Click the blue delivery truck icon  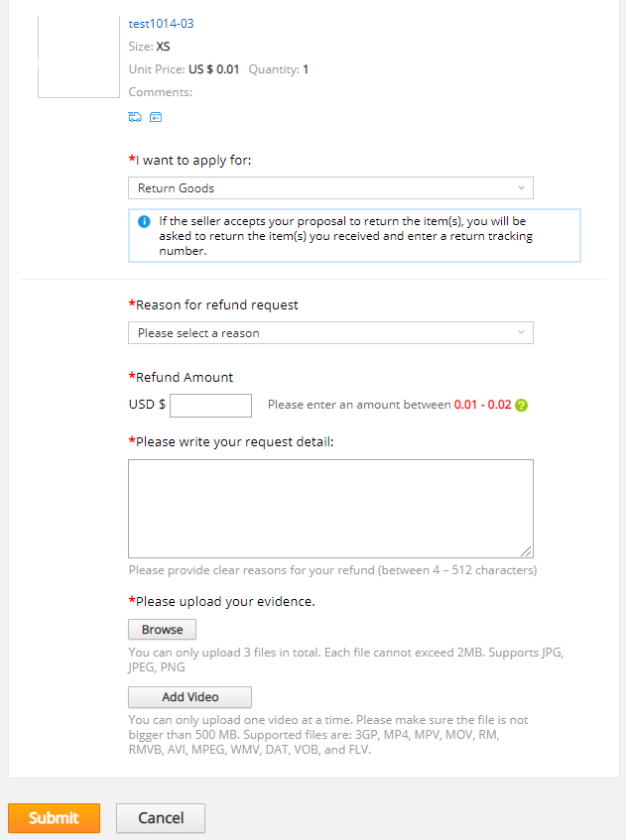coord(135,117)
